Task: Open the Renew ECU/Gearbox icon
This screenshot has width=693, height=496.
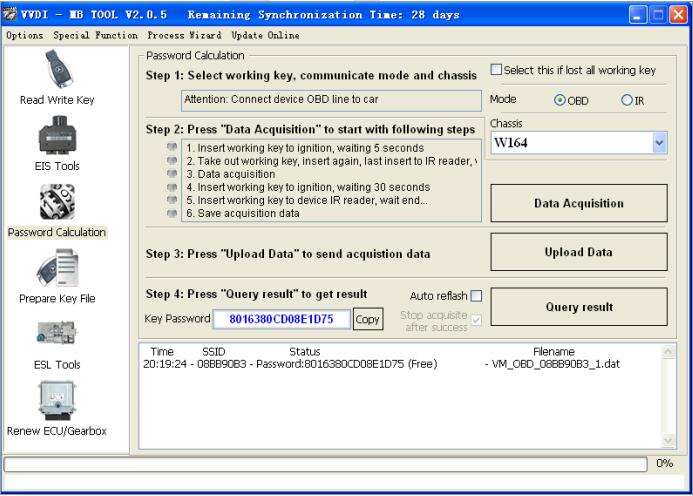Action: pyautogui.click(x=57, y=400)
